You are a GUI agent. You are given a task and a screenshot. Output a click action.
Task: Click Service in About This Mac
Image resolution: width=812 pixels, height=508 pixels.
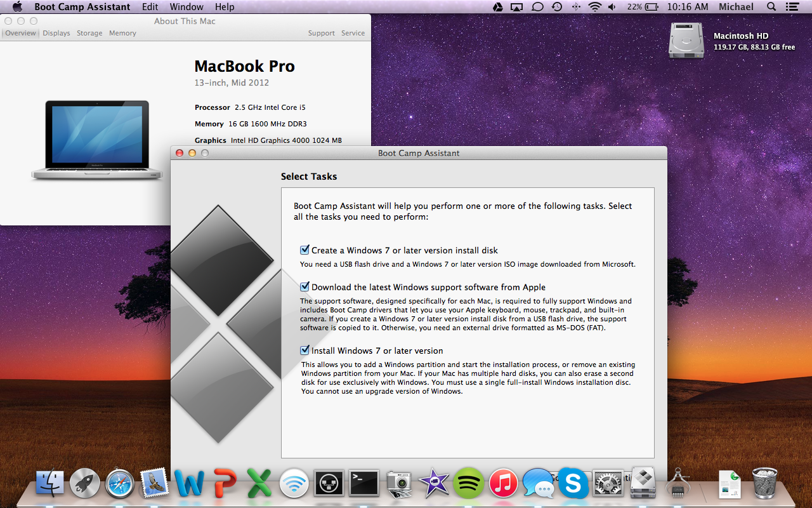point(353,33)
